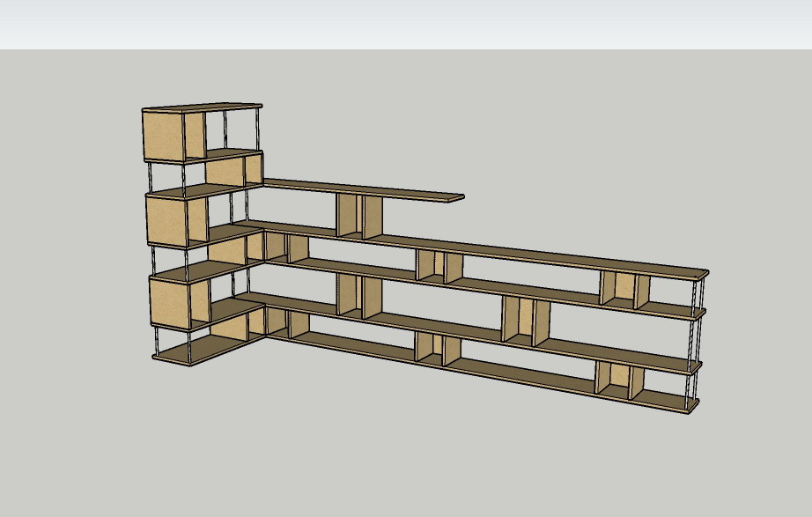Select the divider pair under the short top shelf
812x517 pixels.
[359, 216]
